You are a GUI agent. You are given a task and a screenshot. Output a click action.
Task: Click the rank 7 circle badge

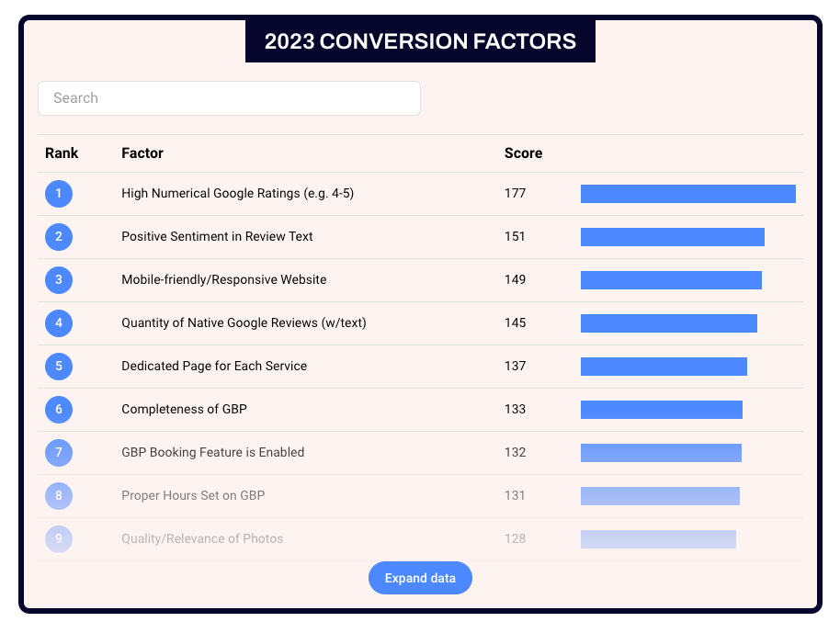tap(59, 453)
